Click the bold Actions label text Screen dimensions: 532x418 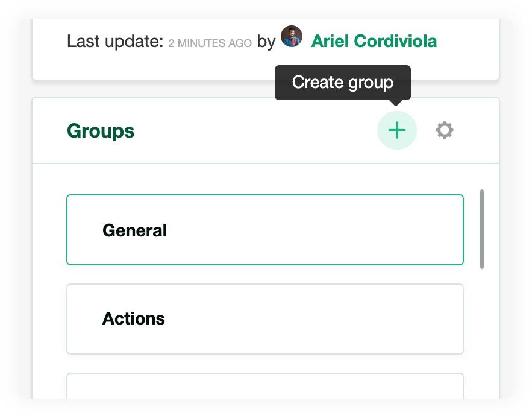(x=134, y=318)
